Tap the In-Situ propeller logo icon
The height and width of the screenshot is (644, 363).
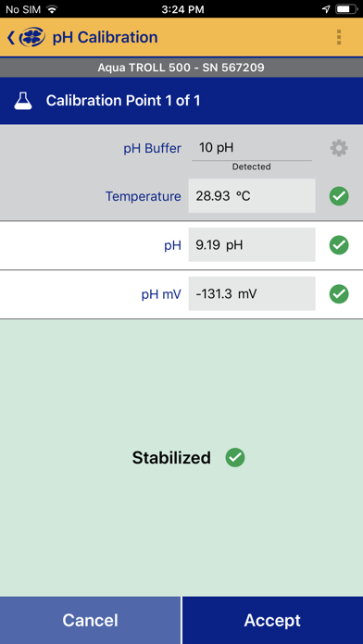[32, 37]
